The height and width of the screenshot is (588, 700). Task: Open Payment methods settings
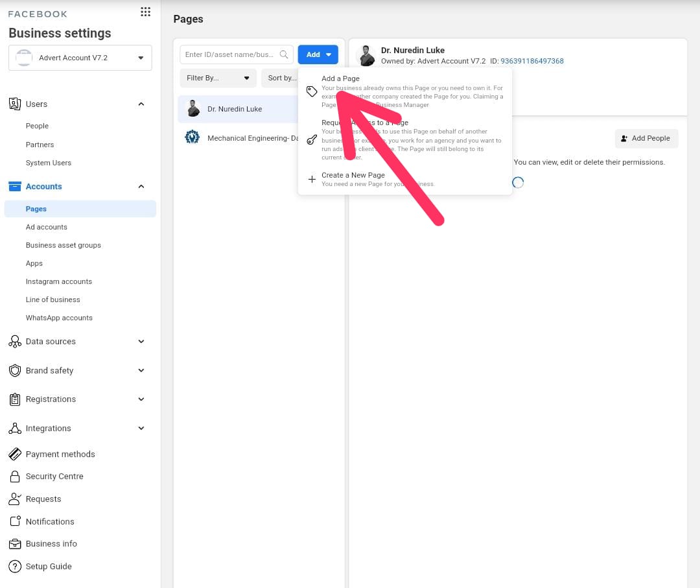pos(60,454)
